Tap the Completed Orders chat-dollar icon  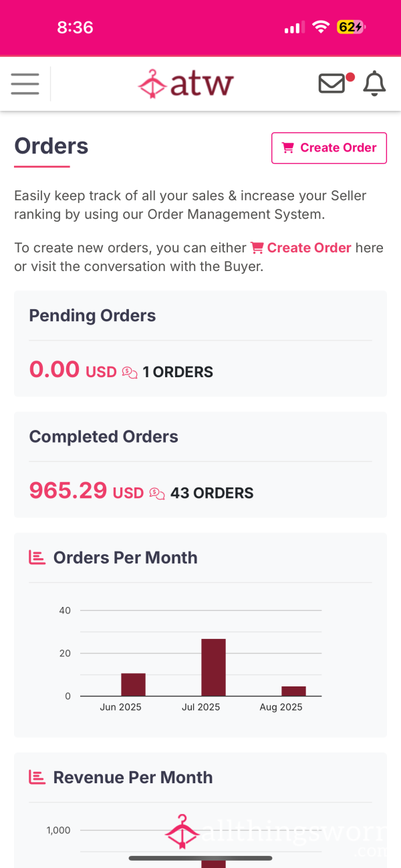click(157, 493)
